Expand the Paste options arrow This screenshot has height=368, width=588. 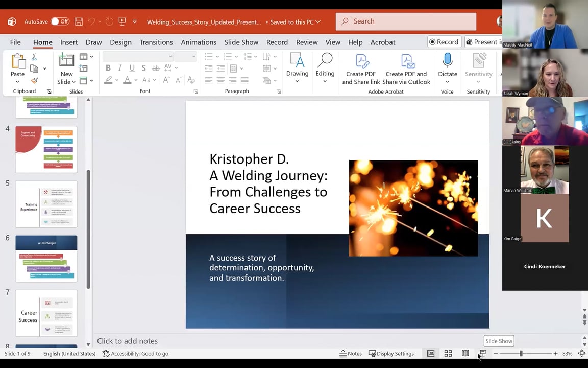coord(18,81)
